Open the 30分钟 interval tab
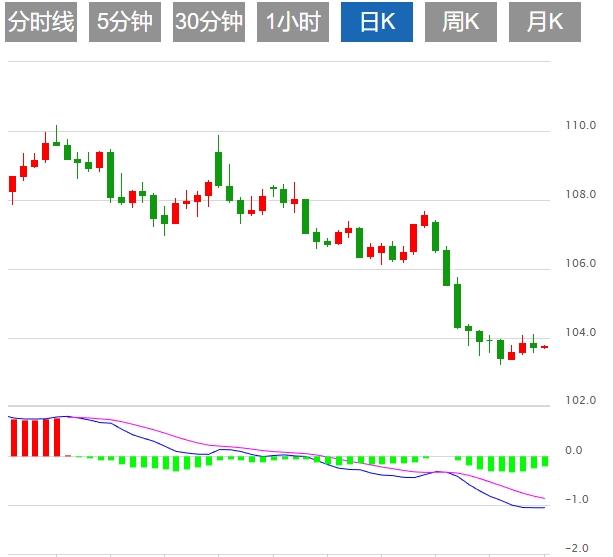Screen dimensions: 613x557 pyautogui.click(x=208, y=22)
